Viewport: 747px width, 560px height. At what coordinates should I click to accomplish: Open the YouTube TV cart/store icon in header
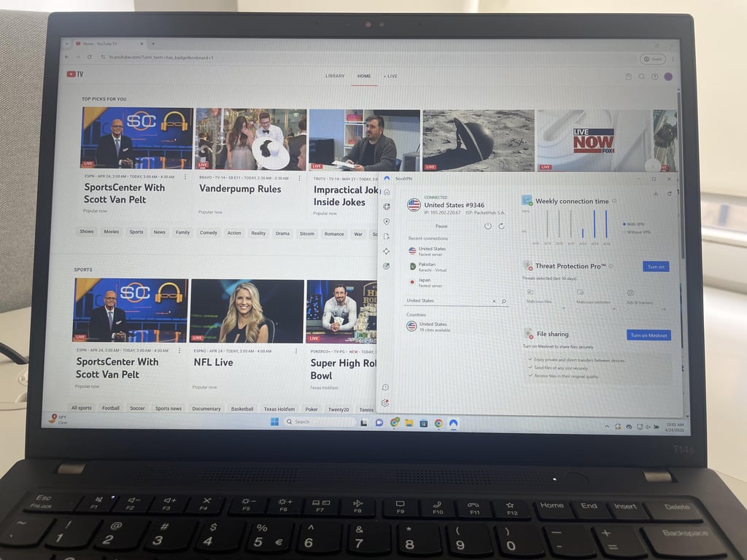[628, 76]
